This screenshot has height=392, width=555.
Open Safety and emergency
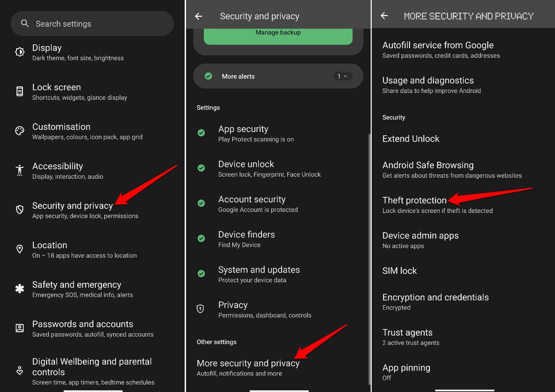(92, 289)
